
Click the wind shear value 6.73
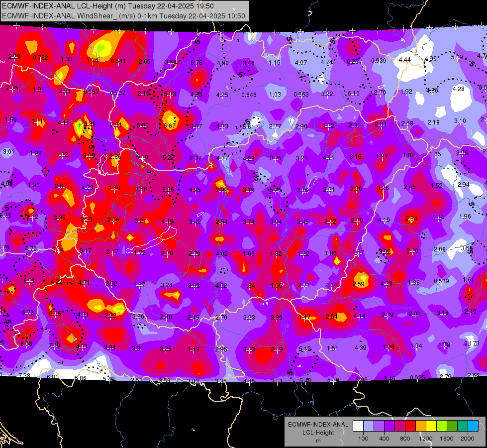click(x=28, y=313)
